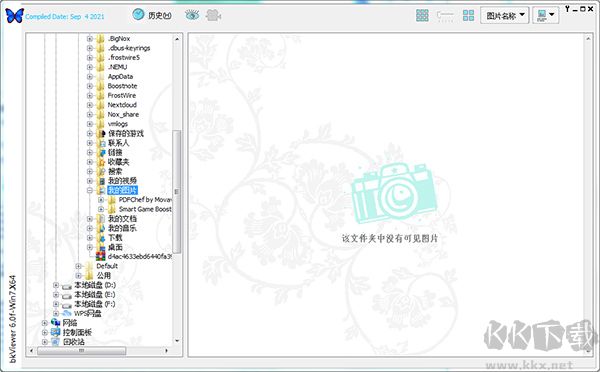The image size is (600, 372).
Task: Expand the FrostWire folder node
Action: coord(90,96)
